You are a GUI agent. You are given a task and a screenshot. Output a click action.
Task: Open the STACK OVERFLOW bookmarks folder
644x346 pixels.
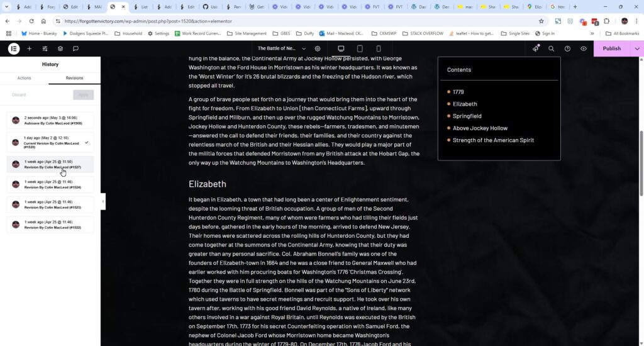(423, 33)
